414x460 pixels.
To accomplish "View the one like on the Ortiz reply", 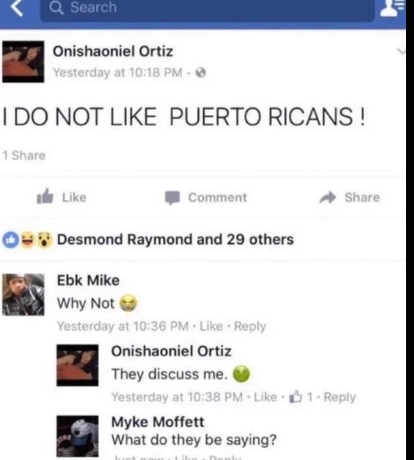I will [301, 397].
